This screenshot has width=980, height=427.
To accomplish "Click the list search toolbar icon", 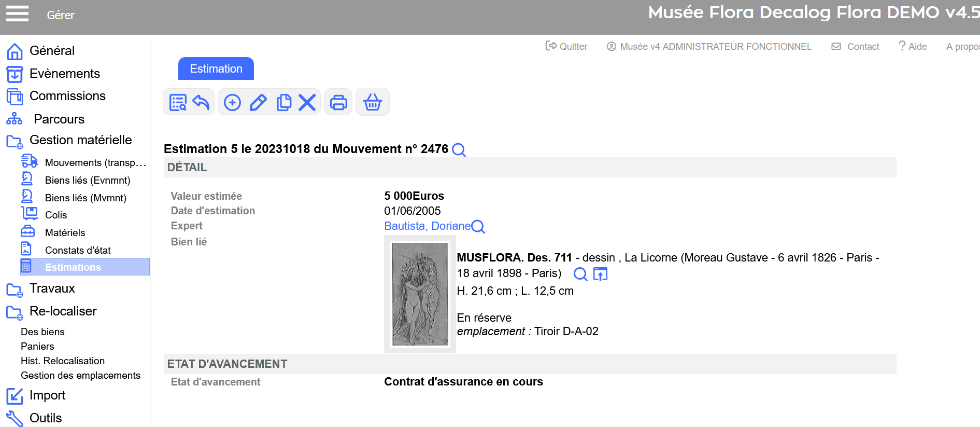I will pos(178,102).
